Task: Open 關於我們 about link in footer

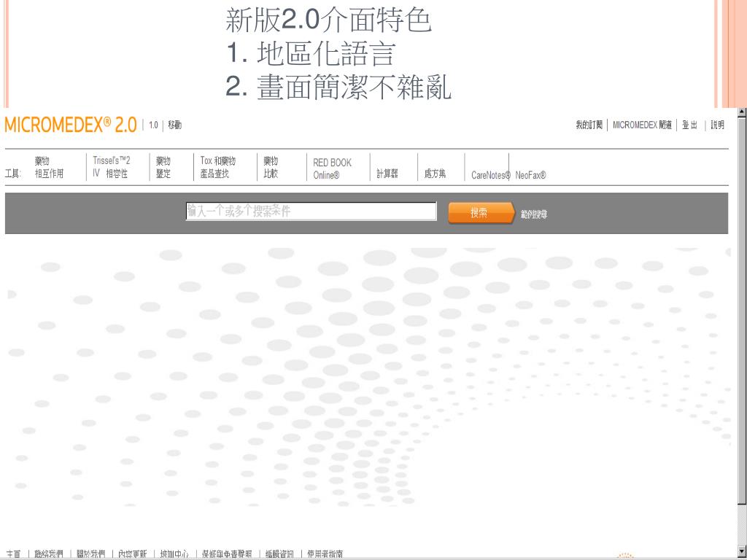Action: [x=90, y=554]
